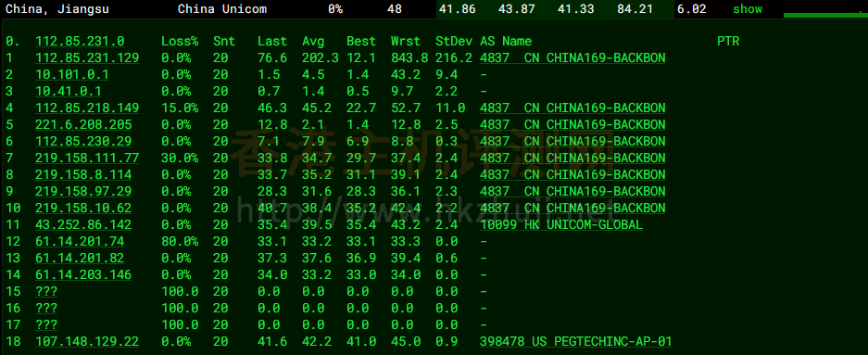The height and width of the screenshot is (355, 868).
Task: Open hop 8 IP 219.158.8.114
Action: pyautogui.click(x=83, y=175)
